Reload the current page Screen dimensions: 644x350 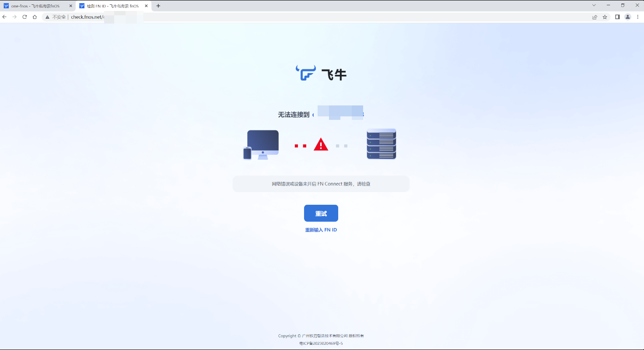(24, 17)
